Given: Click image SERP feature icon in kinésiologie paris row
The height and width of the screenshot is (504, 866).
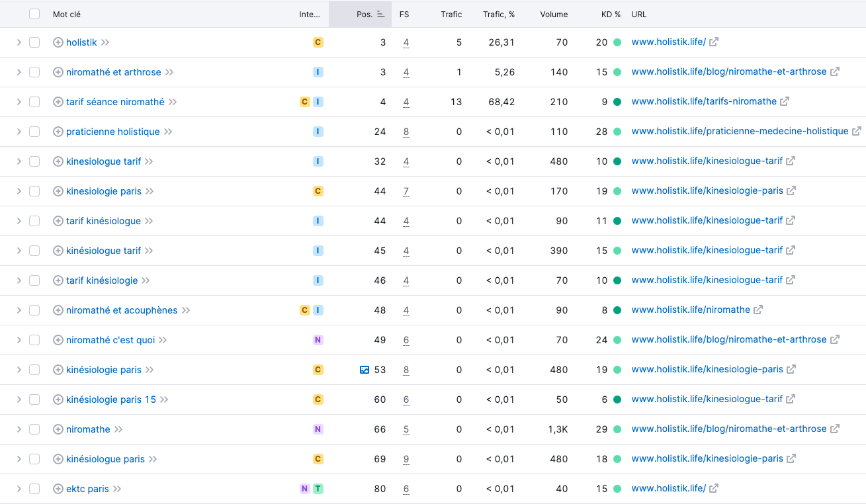Looking at the screenshot, I should coord(365,370).
